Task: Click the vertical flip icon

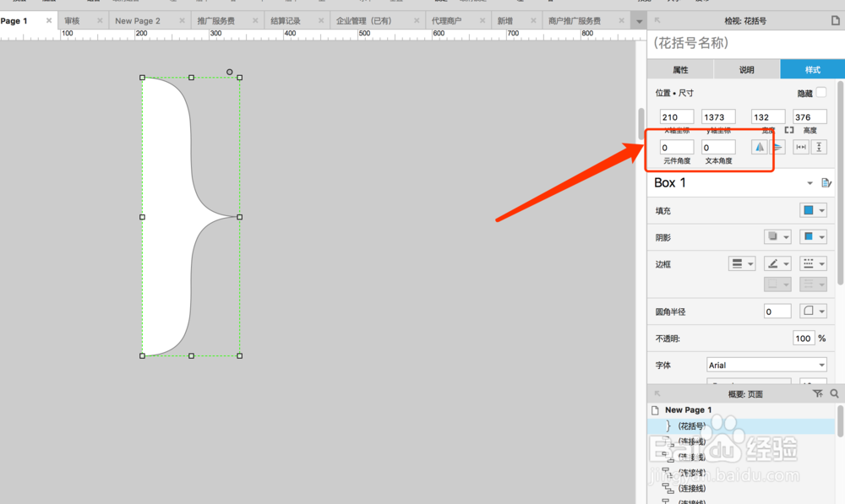Action: [x=777, y=147]
